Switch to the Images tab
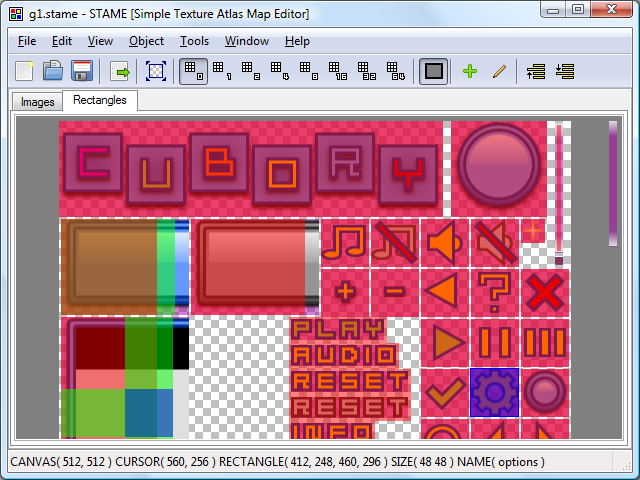The width and height of the screenshot is (640, 480). tap(37, 102)
